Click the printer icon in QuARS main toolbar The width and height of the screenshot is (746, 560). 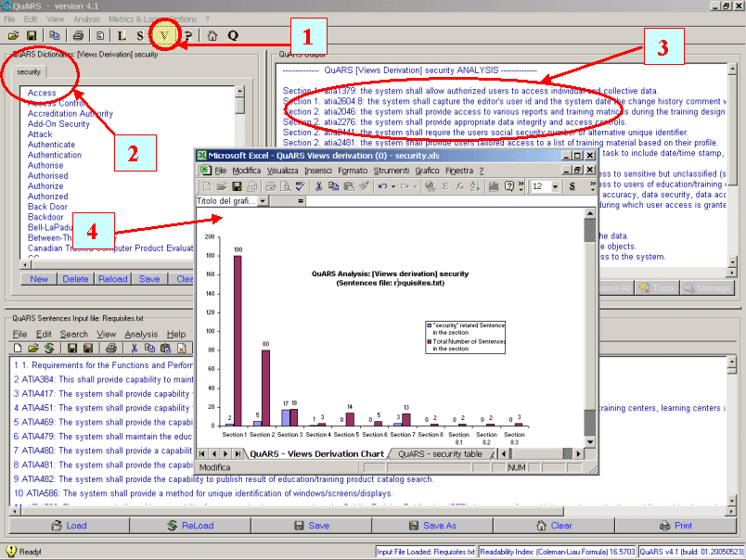[79, 35]
